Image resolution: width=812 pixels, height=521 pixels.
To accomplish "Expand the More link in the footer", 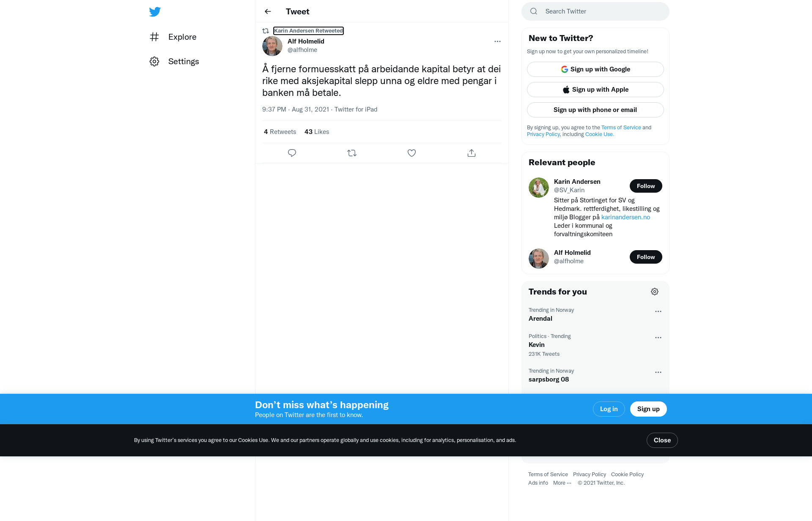I will point(562,483).
